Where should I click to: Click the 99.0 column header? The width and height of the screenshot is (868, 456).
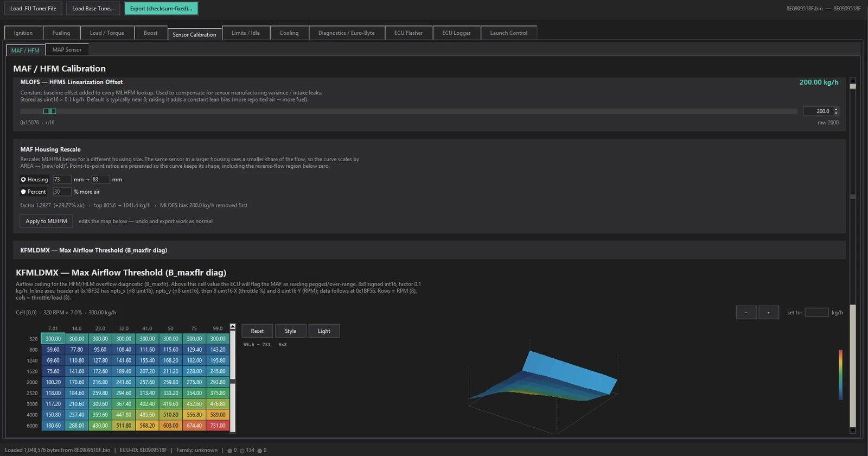coord(218,328)
